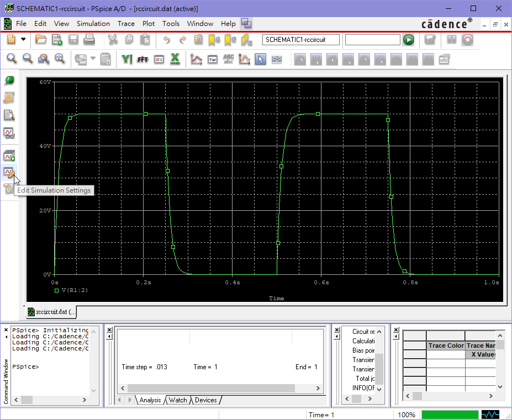This screenshot has width=512, height=420.
Task: Toggle the cursor arrow icon
Action: click(260, 59)
